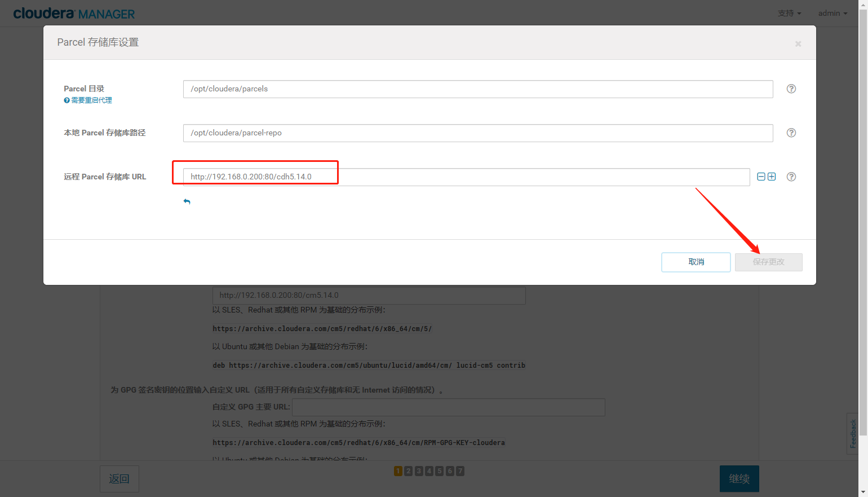Click the 本地 Parcel 存储库路径 label
Image resolution: width=868 pixels, height=497 pixels.
tap(105, 133)
